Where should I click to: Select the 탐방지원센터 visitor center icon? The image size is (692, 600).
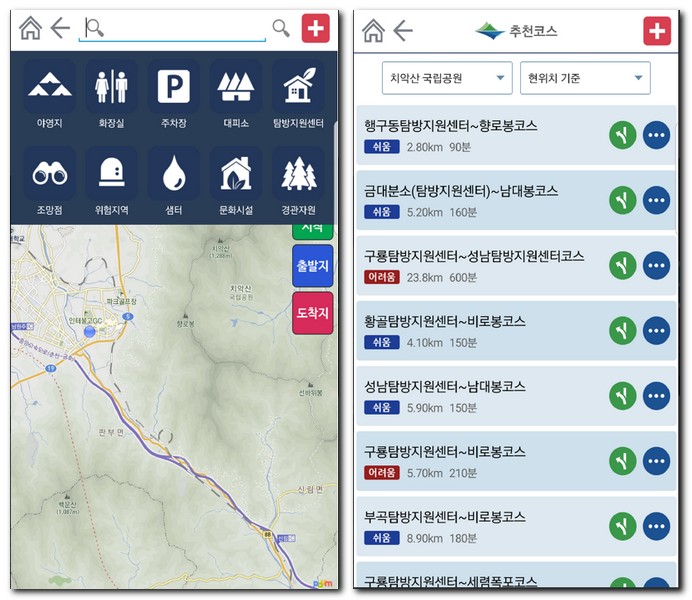pos(298,87)
